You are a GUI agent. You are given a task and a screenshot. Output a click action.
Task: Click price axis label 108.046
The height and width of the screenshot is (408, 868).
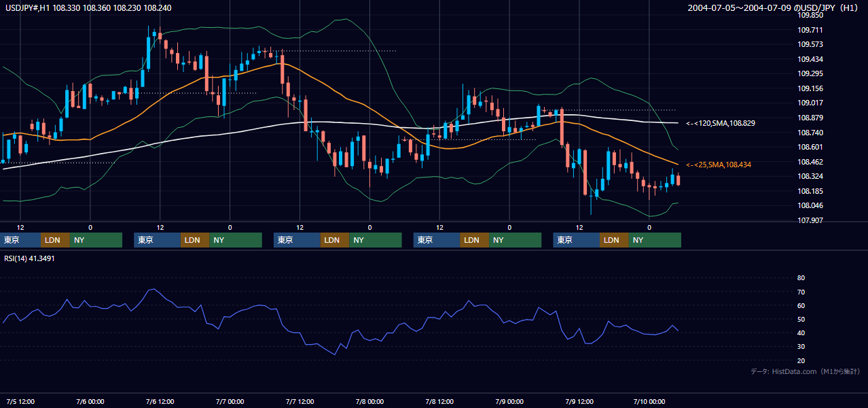coord(810,206)
